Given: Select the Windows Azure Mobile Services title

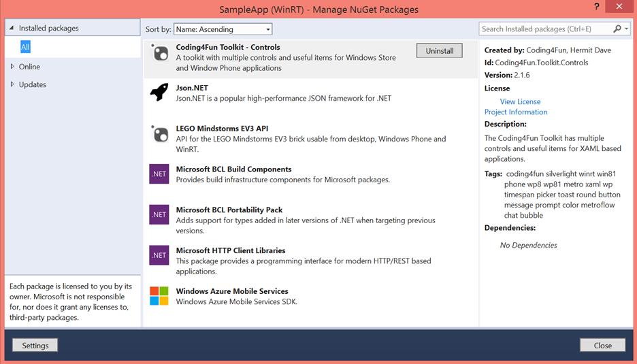Looking at the screenshot, I should point(232,291).
